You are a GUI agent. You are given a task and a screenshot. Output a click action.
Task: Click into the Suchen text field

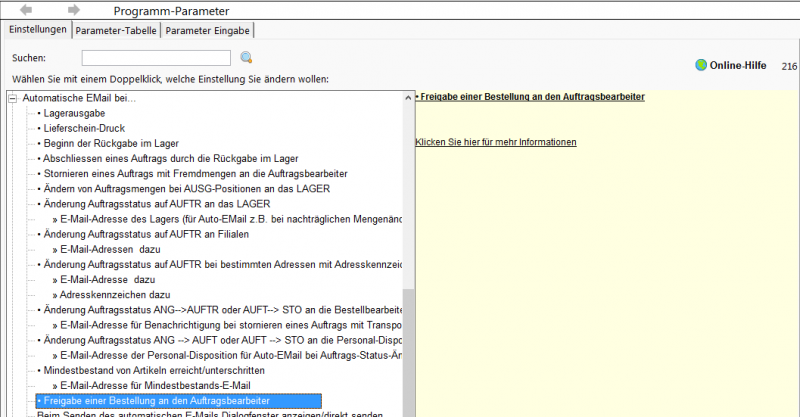pyautogui.click(x=155, y=58)
